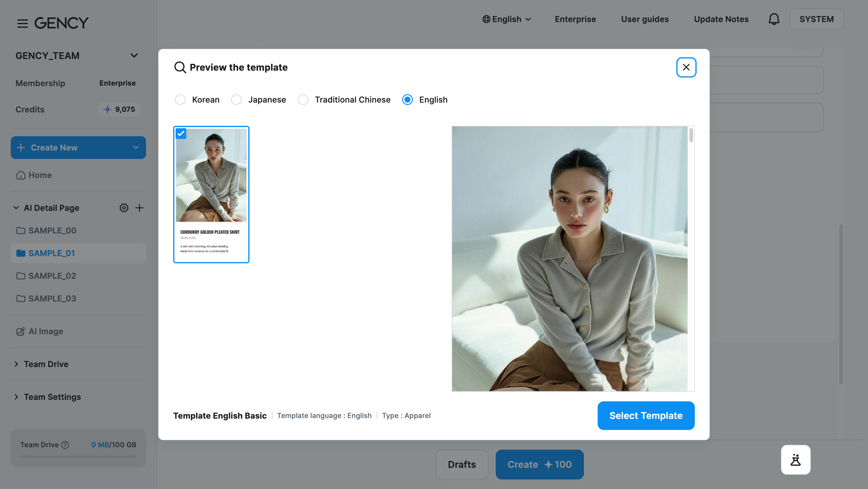This screenshot has width=868, height=489.
Task: Open the English language dropdown in header
Action: tap(506, 19)
